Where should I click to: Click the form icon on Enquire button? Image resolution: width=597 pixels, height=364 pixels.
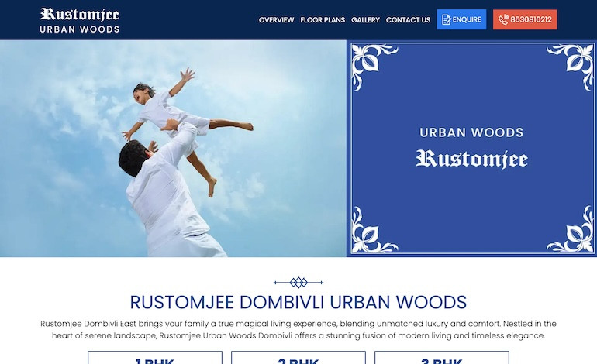click(447, 19)
